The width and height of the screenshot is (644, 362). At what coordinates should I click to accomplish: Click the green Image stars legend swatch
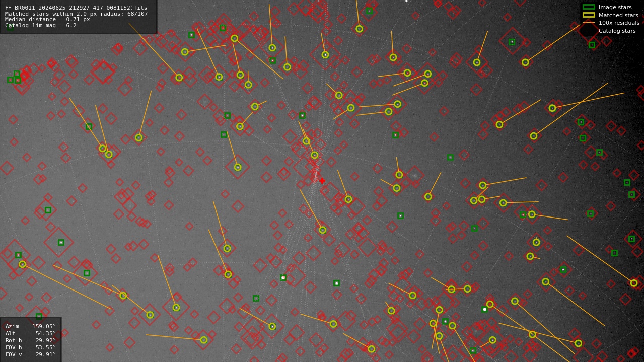pyautogui.click(x=589, y=7)
